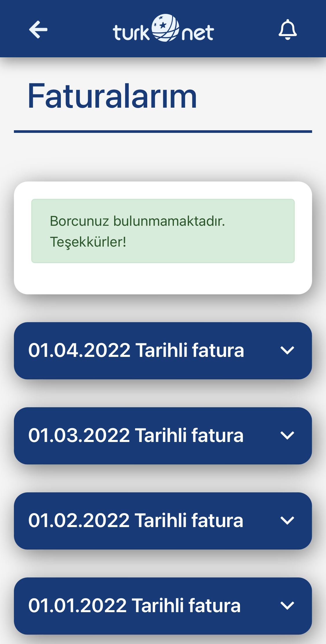
Task: Expand the 01.01.2022 Tarihli fatura row
Action: (163, 606)
